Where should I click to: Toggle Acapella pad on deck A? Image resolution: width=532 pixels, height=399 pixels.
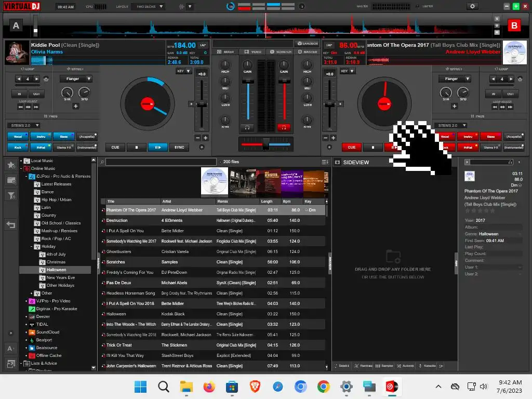87,137
